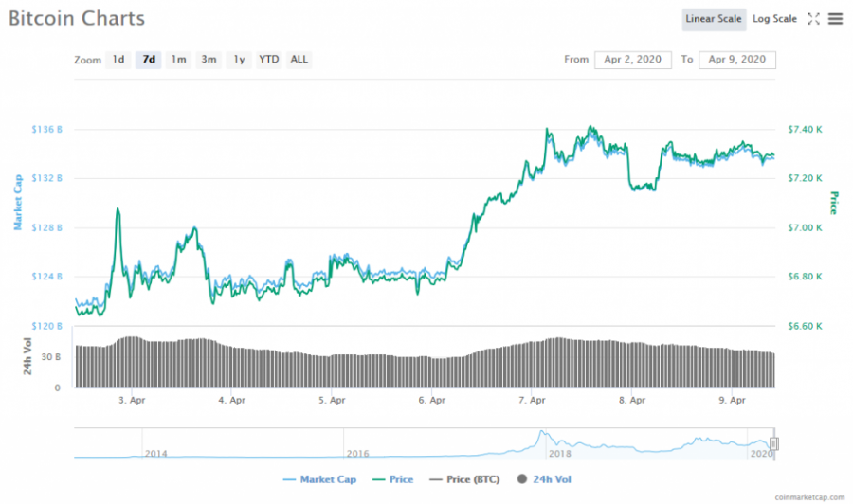
Task: Set zoom to 1y
Action: 240,60
